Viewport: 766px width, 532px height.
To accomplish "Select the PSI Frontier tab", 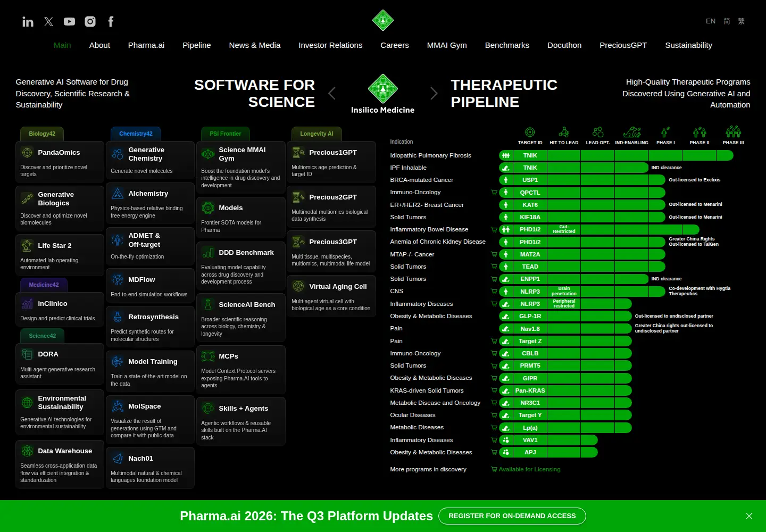I will click(226, 134).
